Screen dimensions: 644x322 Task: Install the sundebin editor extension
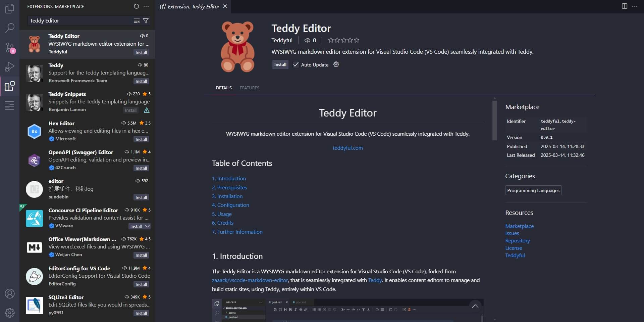coord(141,197)
